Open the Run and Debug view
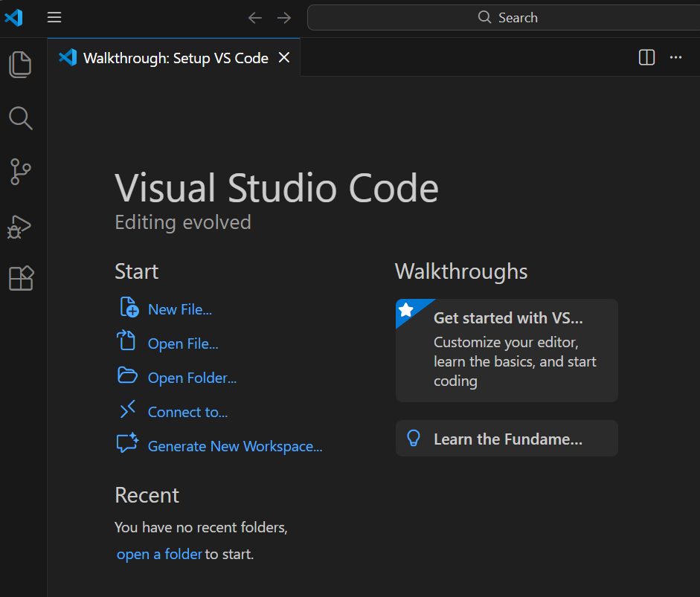The image size is (700, 597). click(21, 225)
